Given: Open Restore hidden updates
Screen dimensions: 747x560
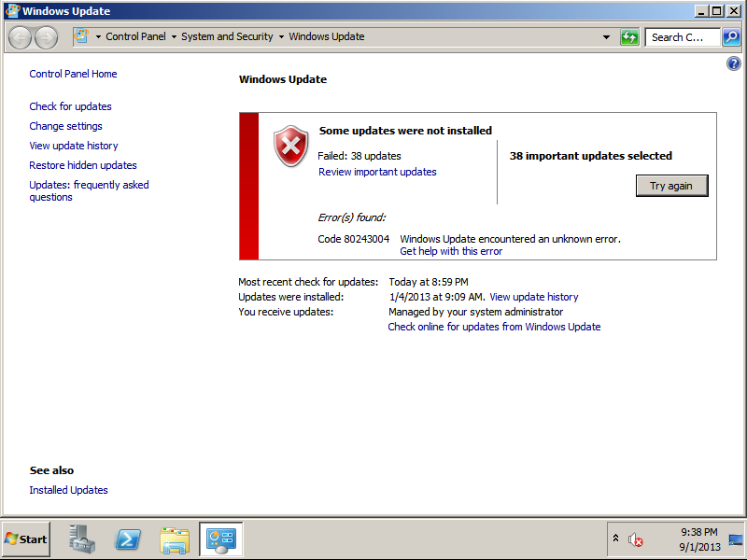Looking at the screenshot, I should point(83,165).
